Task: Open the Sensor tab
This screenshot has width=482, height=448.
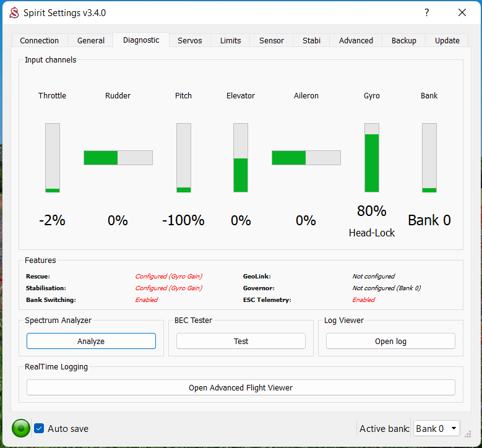Action: (x=272, y=41)
